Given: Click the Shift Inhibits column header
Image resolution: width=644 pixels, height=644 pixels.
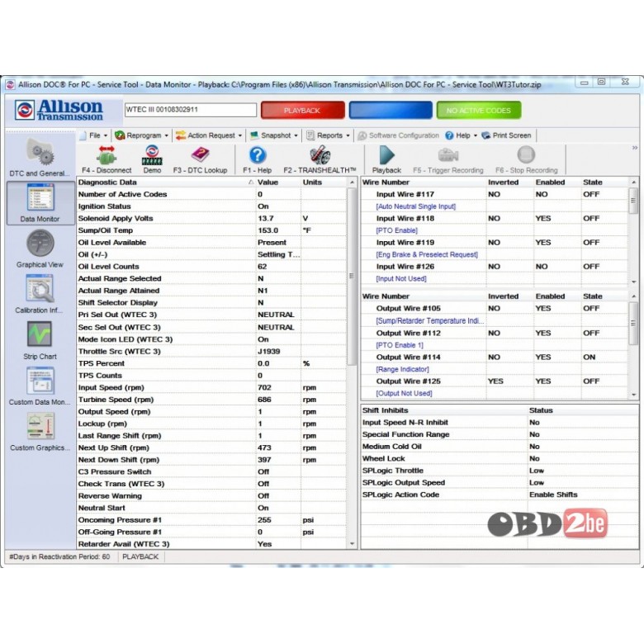Looking at the screenshot, I should [x=443, y=410].
